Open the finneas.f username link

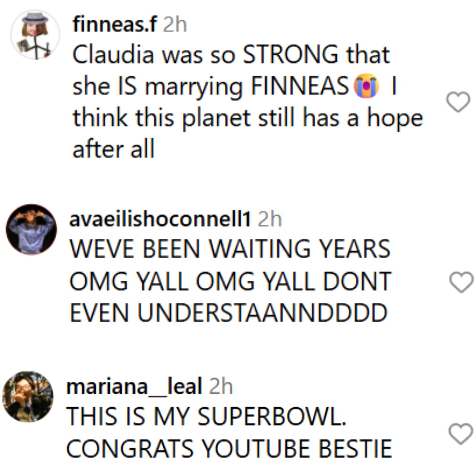115,25
